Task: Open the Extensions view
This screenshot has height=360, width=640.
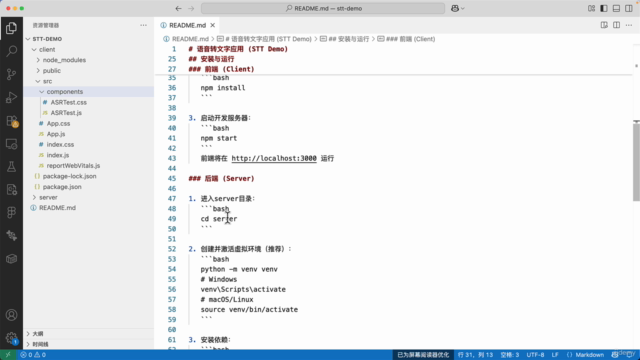Action: [x=11, y=121]
